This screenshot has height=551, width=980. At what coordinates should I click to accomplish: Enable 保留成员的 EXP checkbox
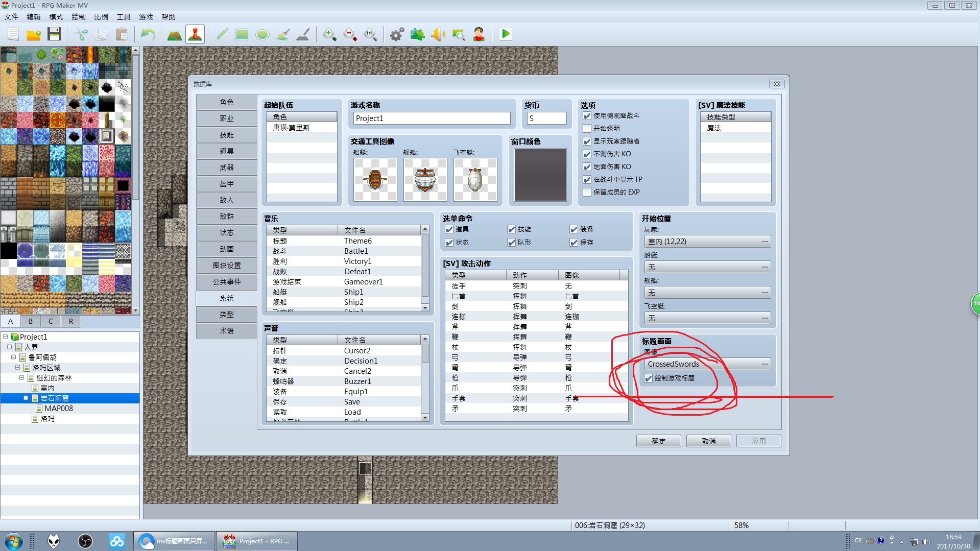(587, 193)
